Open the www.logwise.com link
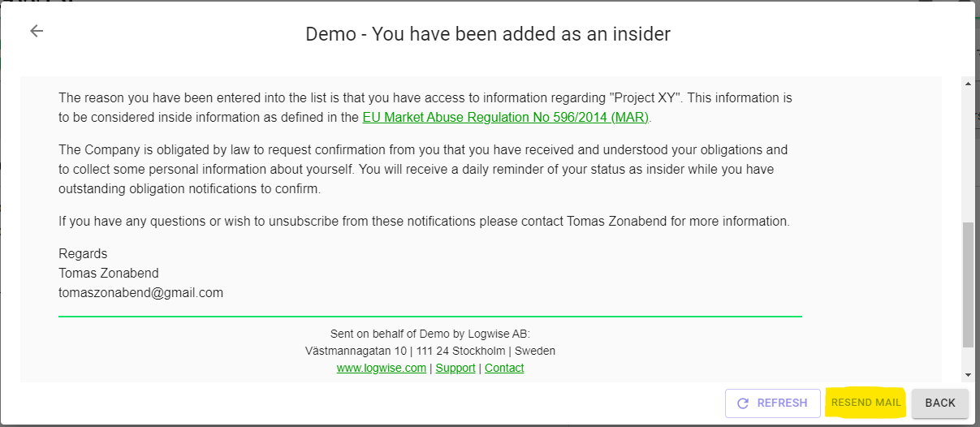 coord(382,368)
